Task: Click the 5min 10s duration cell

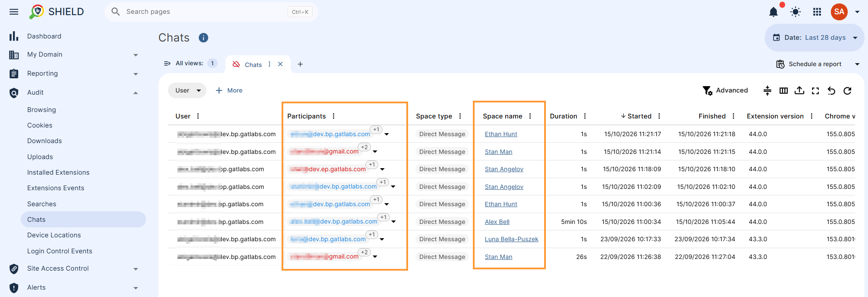Action: tap(573, 222)
